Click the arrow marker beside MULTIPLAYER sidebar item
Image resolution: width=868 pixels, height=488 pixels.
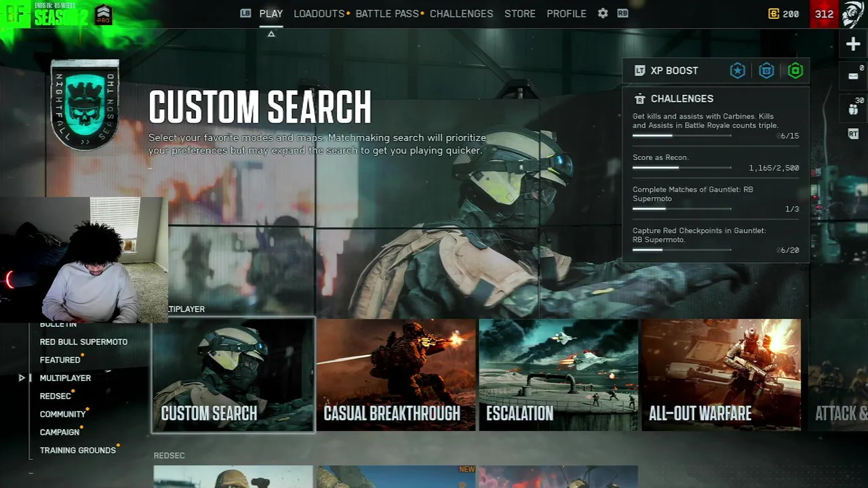pyautogui.click(x=22, y=378)
